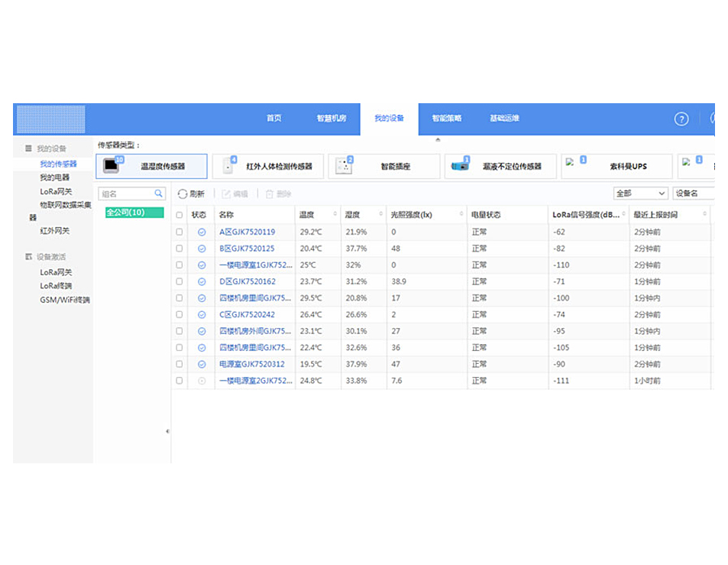Collapse the left panel with the arrow handle

pos(167,432)
